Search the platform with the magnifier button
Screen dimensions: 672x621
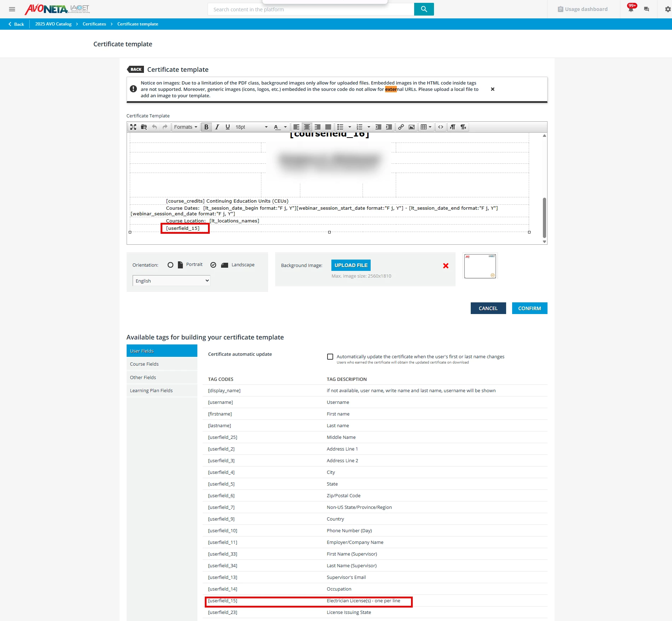click(x=424, y=9)
